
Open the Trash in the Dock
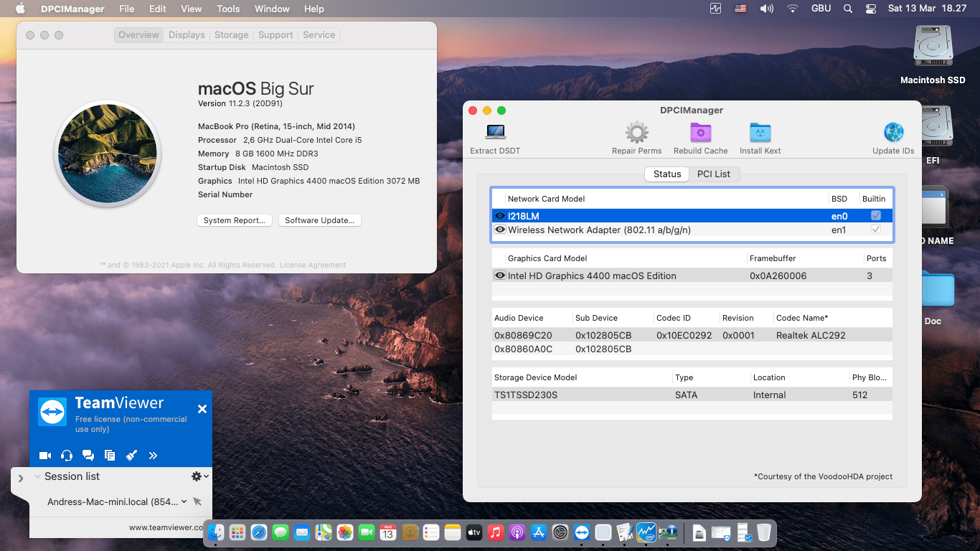[x=763, y=532]
